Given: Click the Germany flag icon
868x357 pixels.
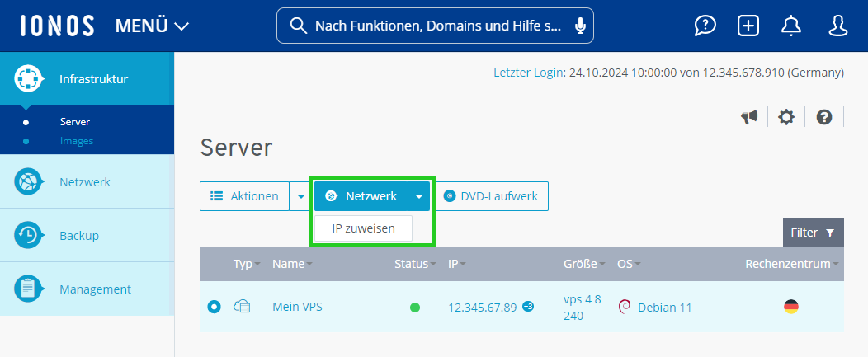Looking at the screenshot, I should coord(791,307).
